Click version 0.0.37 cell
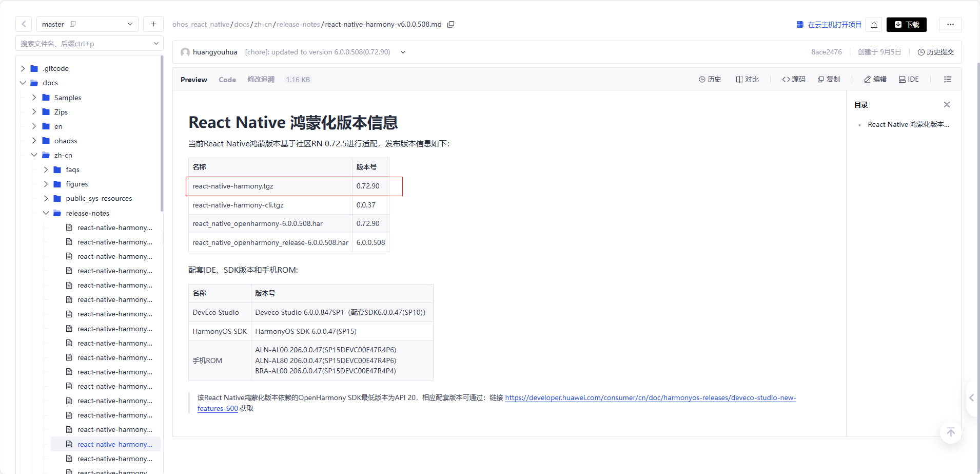Screen dimensions: 980x474 click(370, 205)
